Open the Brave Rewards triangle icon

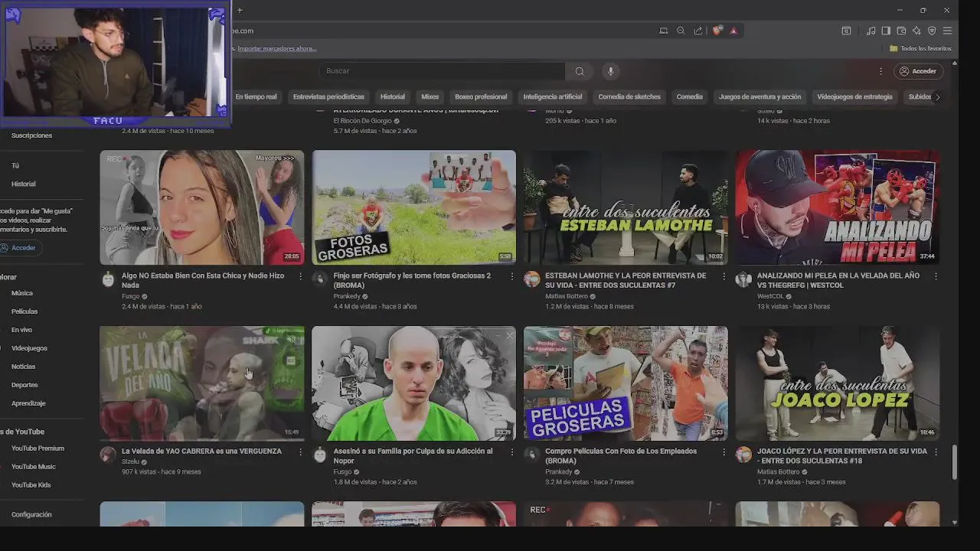(733, 31)
